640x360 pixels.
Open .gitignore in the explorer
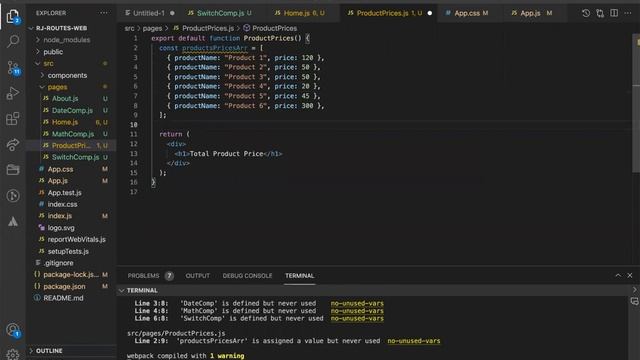pos(71,263)
